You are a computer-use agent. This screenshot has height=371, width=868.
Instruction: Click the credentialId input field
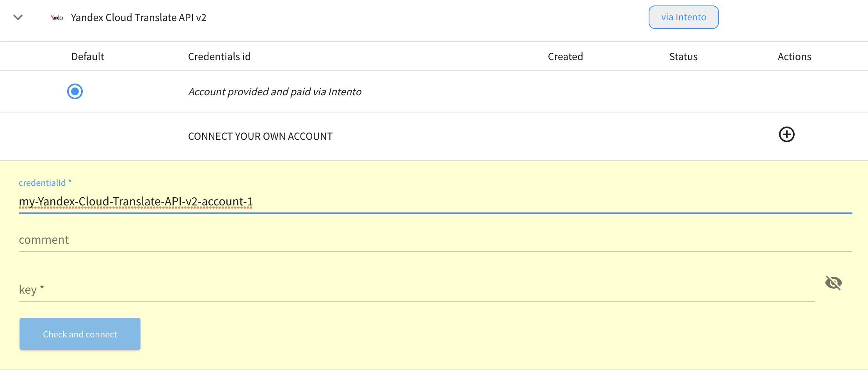435,202
